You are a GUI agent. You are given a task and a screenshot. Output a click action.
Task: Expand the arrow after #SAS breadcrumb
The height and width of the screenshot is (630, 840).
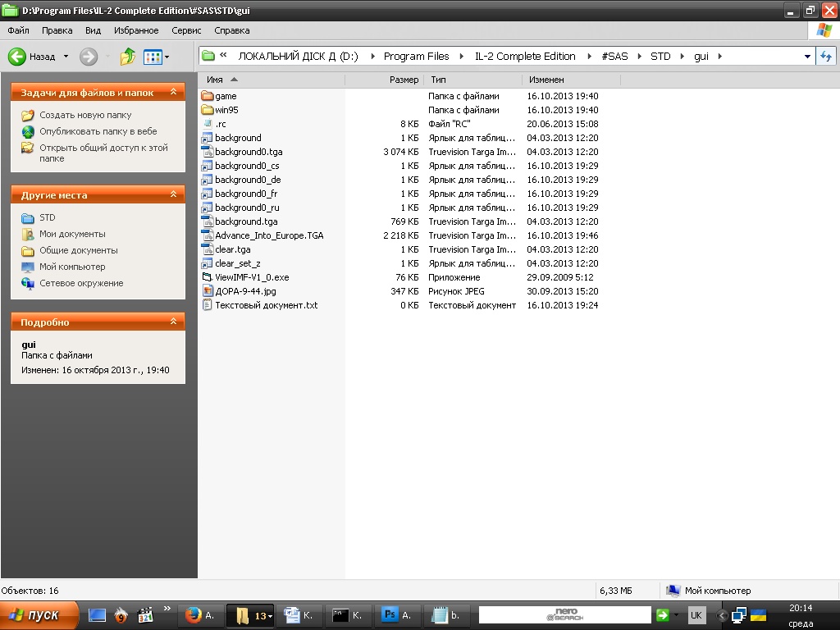coord(639,57)
